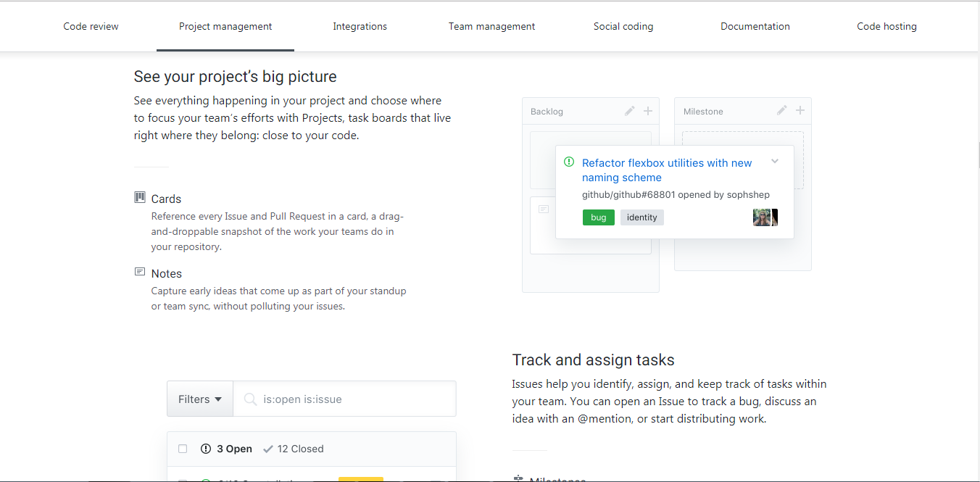Open the Filters dropdown
The image size is (980, 482).
click(200, 399)
